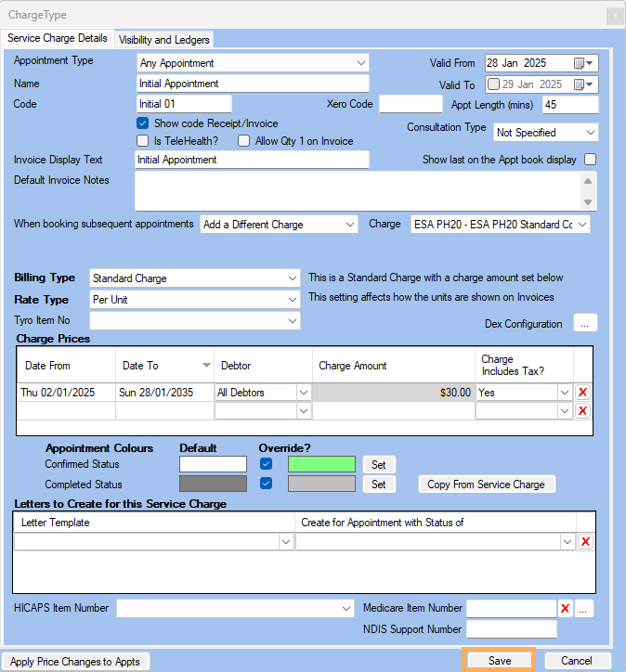Viewport: 626px width, 672px height.
Task: Open the Valid To calendar picker
Action: pyautogui.click(x=583, y=84)
